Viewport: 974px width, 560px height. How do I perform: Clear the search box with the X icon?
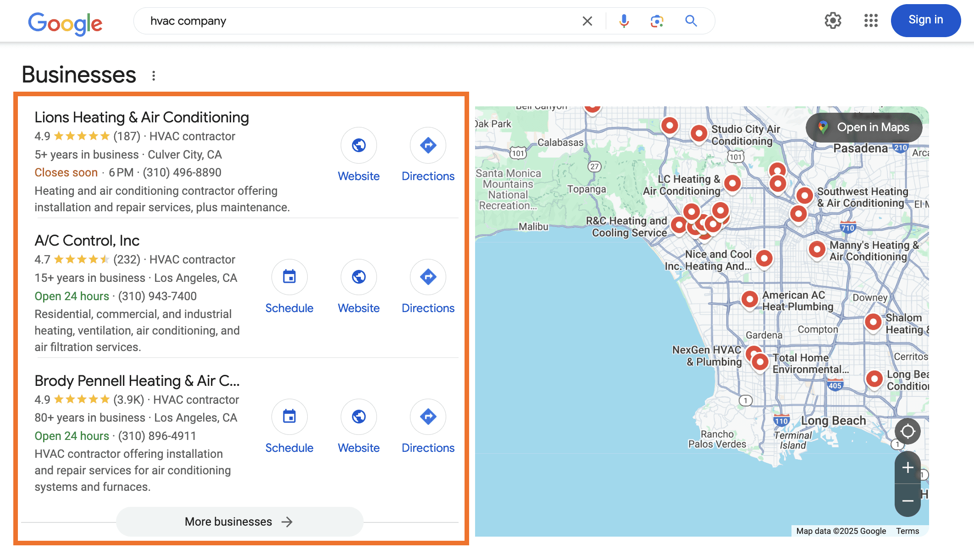click(x=587, y=21)
